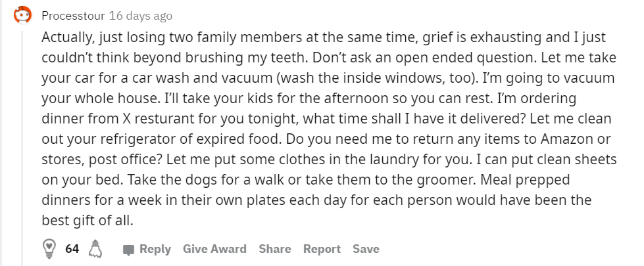Image resolution: width=644 pixels, height=266 pixels.
Task: Click the "16 days ago" timestamp
Action: pos(141,16)
